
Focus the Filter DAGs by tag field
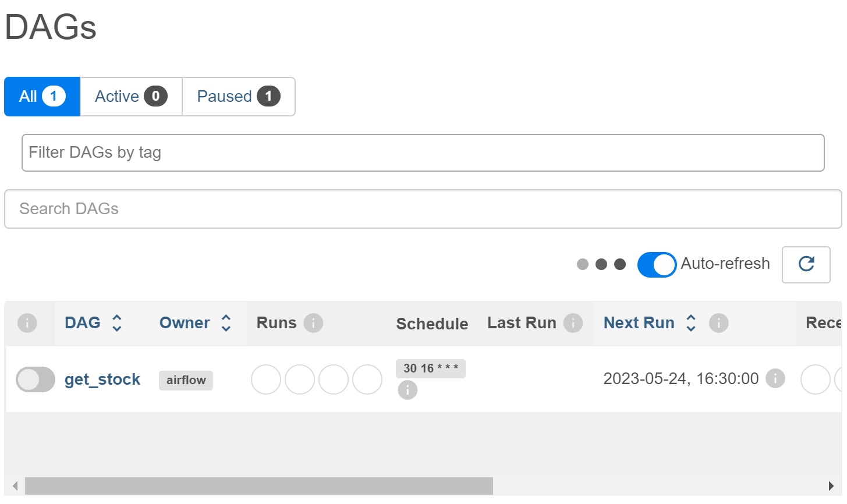point(423,152)
